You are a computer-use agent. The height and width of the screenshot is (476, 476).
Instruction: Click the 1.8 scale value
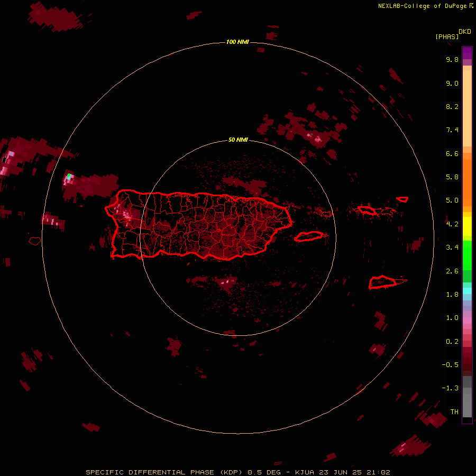pos(452,295)
